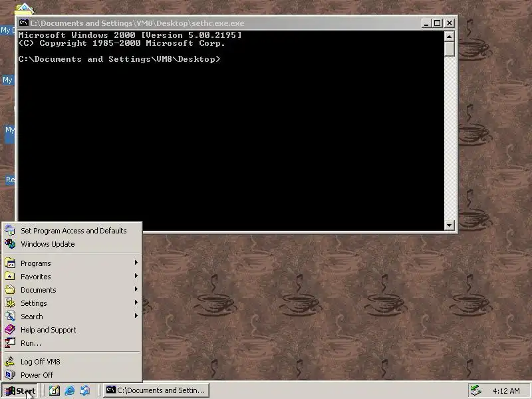Expand the Search arrow
Screen dimensions: 532x399
(x=136, y=315)
